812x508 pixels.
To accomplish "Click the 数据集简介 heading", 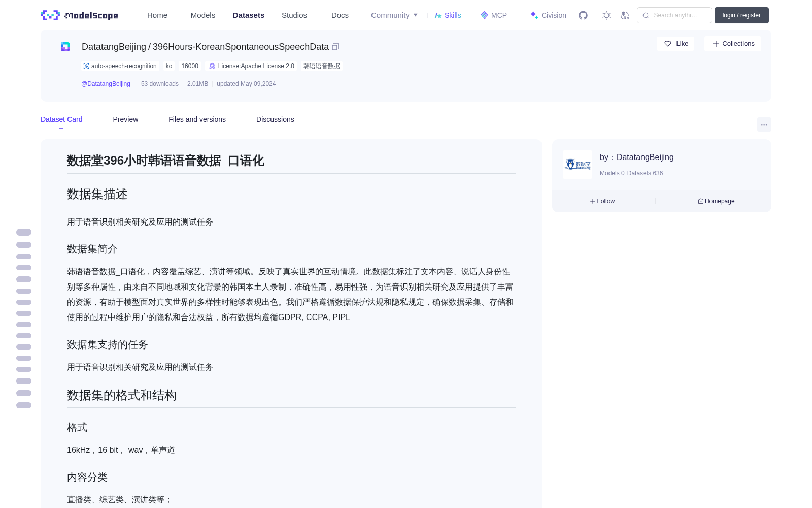I will pyautogui.click(x=92, y=249).
